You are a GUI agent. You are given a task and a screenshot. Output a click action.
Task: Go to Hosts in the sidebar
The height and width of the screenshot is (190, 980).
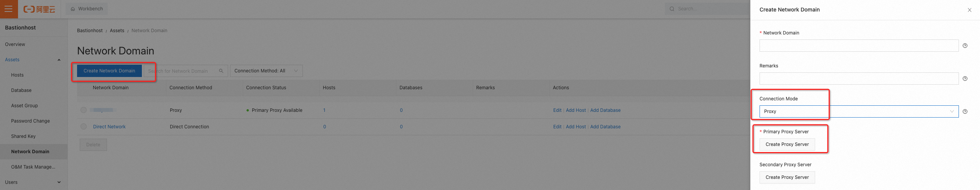(17, 75)
